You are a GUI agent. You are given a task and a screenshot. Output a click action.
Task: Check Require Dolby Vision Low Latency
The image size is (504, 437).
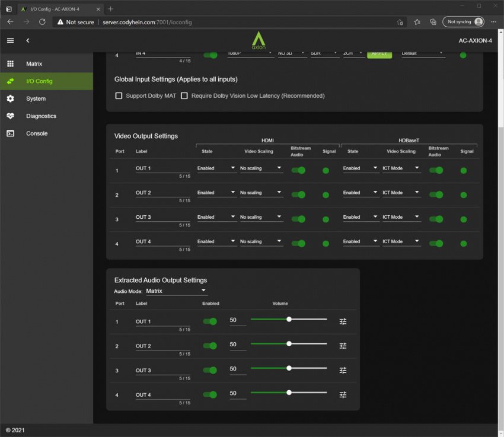click(x=184, y=95)
